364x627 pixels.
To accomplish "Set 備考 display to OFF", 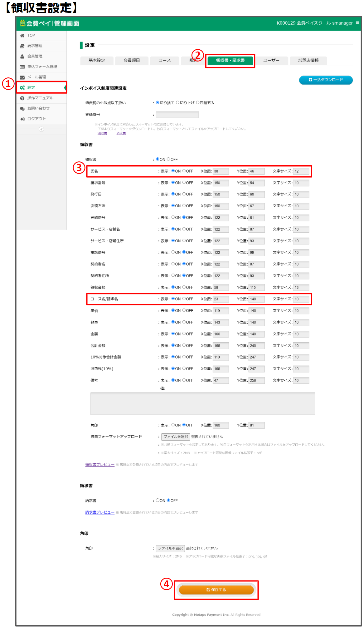I will tap(184, 380).
